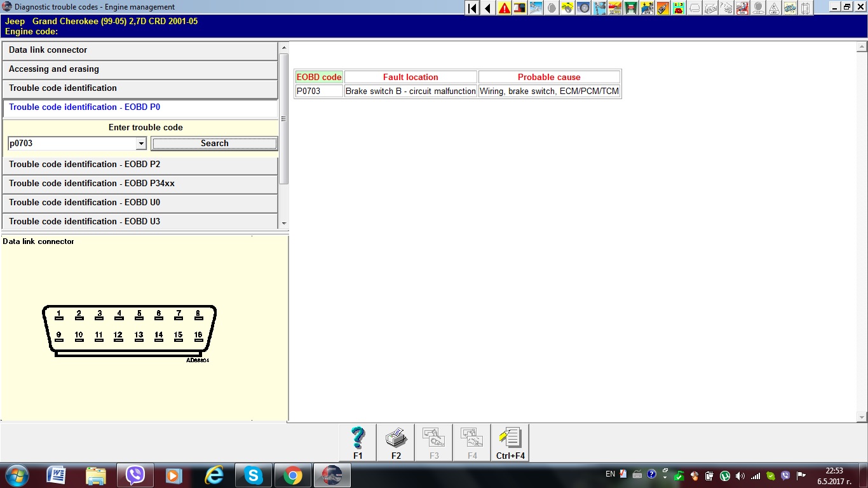Image resolution: width=868 pixels, height=488 pixels.
Task: Click the EOBD code column header
Action: [319, 78]
